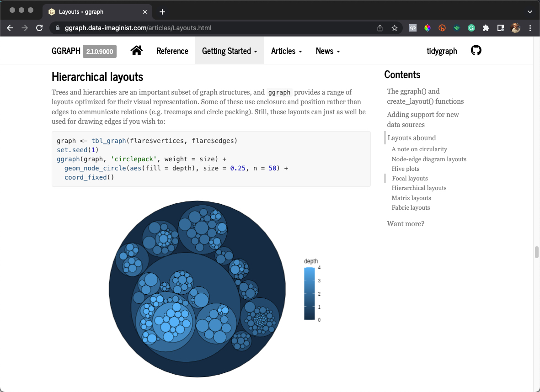Click the 'depth' legend title
This screenshot has height=392, width=540.
click(310, 261)
